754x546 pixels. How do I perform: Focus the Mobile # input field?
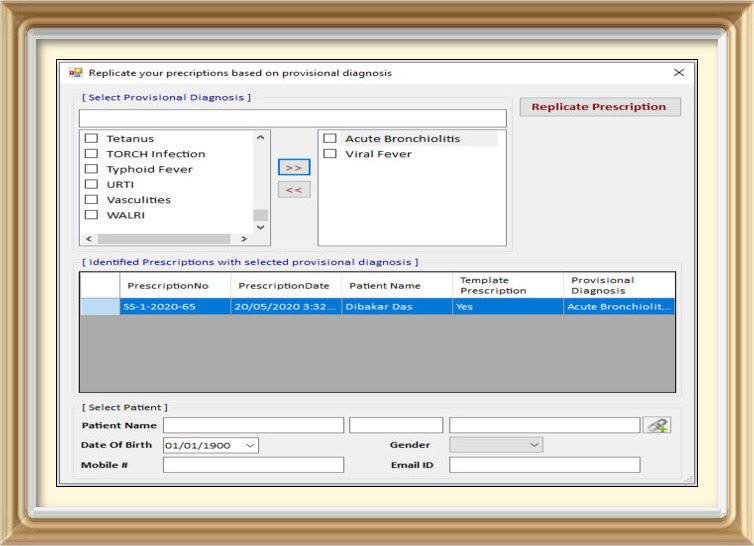[x=253, y=465]
